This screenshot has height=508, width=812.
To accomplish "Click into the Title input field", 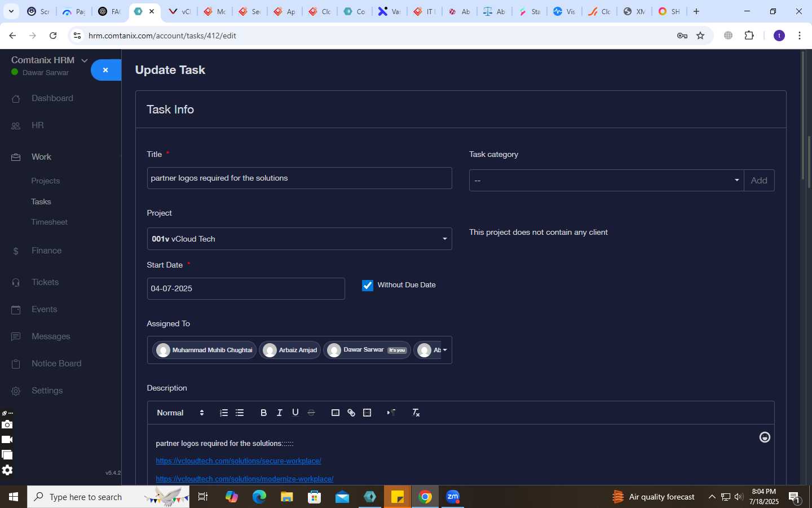I will (299, 178).
